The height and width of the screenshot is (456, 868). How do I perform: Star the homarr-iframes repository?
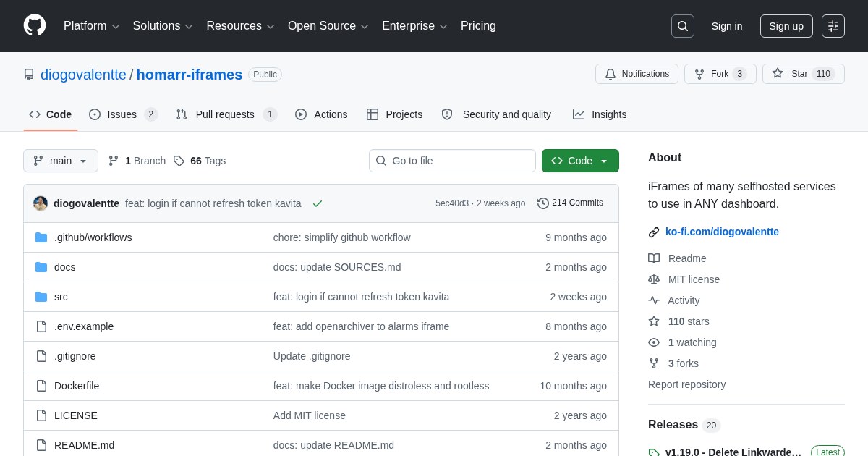(x=804, y=74)
